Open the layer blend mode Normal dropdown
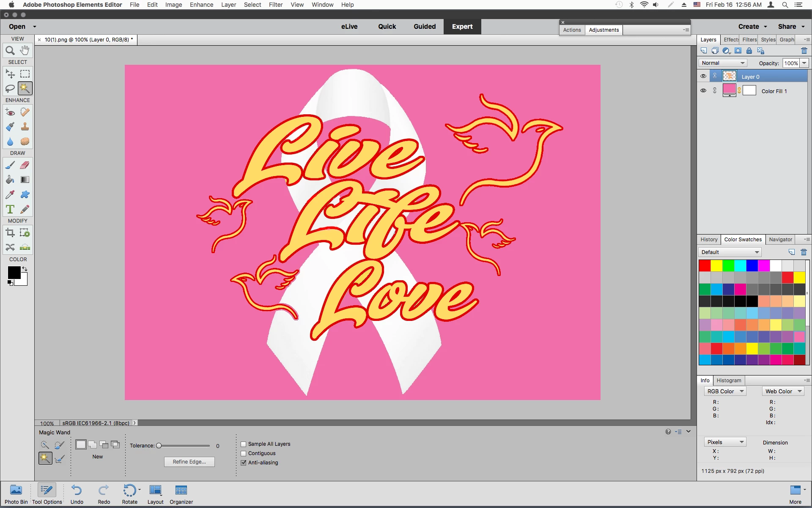 tap(723, 63)
